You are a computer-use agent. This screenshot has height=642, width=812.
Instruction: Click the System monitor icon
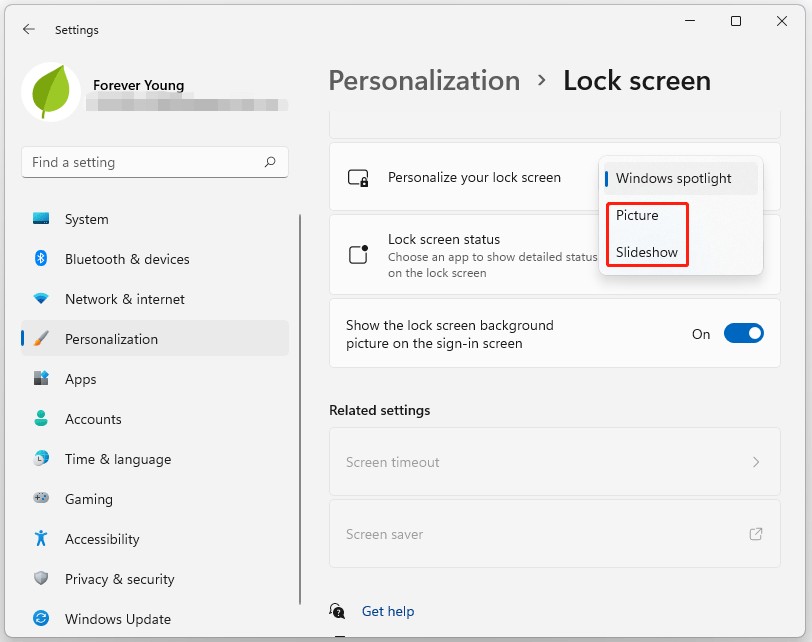(41, 218)
